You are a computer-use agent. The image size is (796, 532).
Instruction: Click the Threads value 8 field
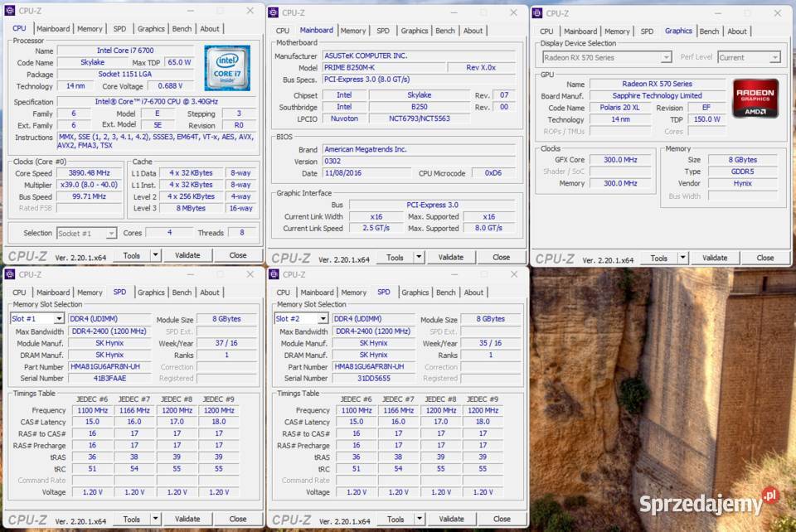pos(242,233)
